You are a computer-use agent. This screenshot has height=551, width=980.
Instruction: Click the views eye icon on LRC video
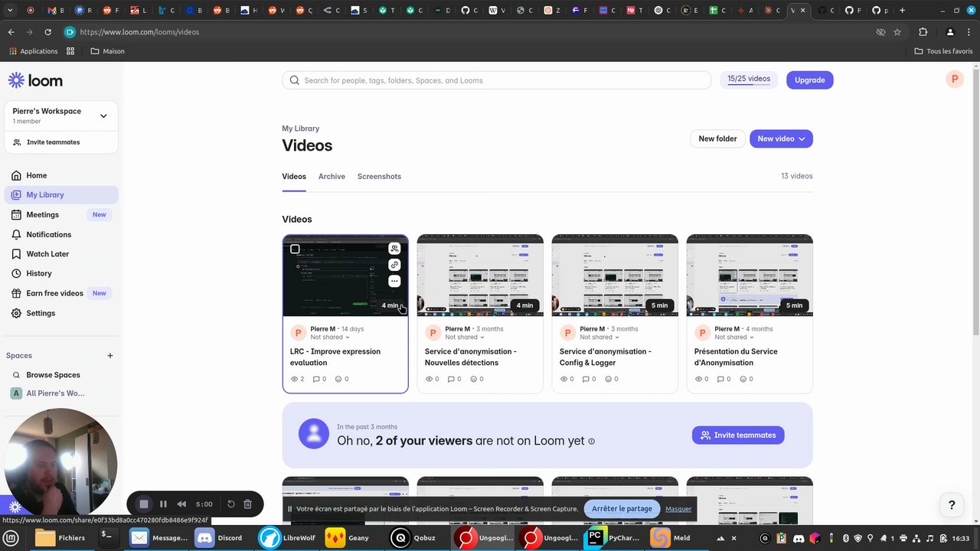click(294, 379)
